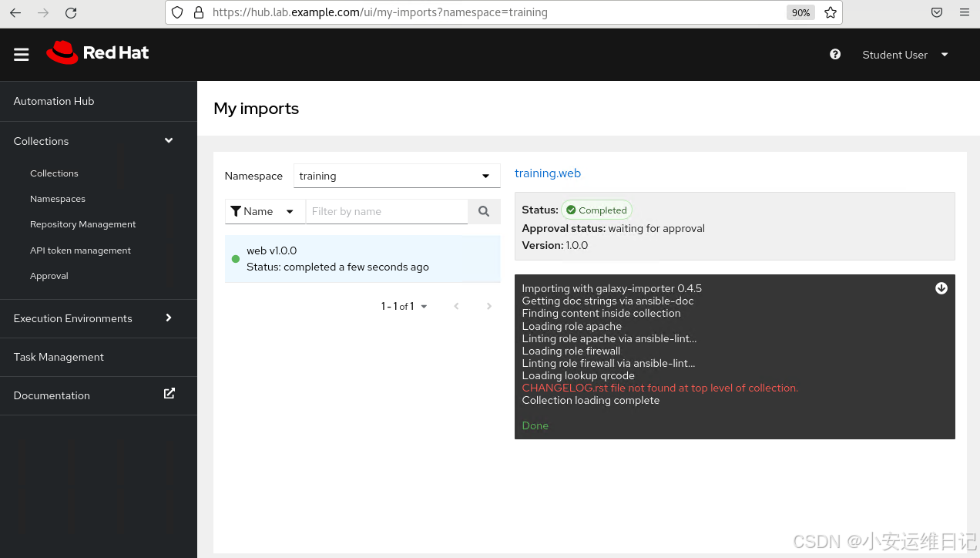The image size is (980, 558).
Task: Click the green Done log line
Action: tap(535, 425)
